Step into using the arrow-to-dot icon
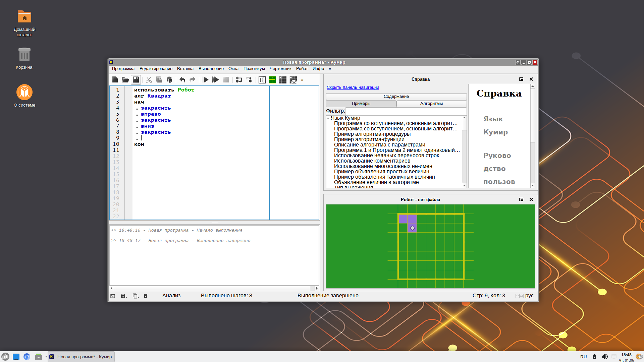The height and width of the screenshot is (362, 644). coord(249,80)
